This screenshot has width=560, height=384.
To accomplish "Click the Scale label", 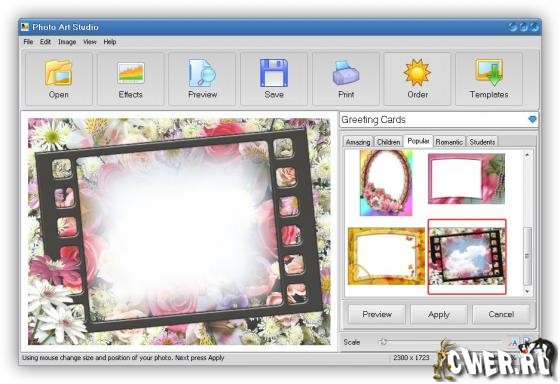I will pos(351,342).
